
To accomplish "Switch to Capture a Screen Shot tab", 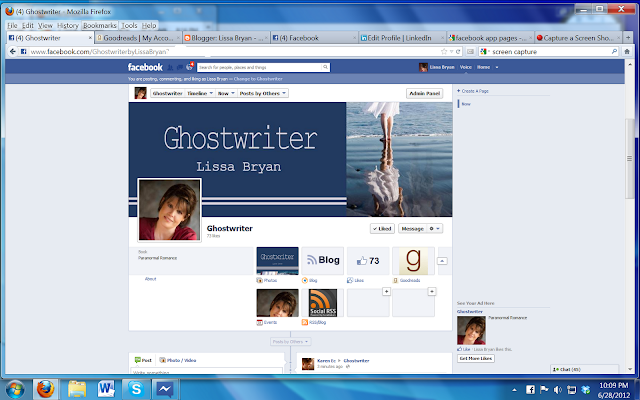I will point(578,38).
